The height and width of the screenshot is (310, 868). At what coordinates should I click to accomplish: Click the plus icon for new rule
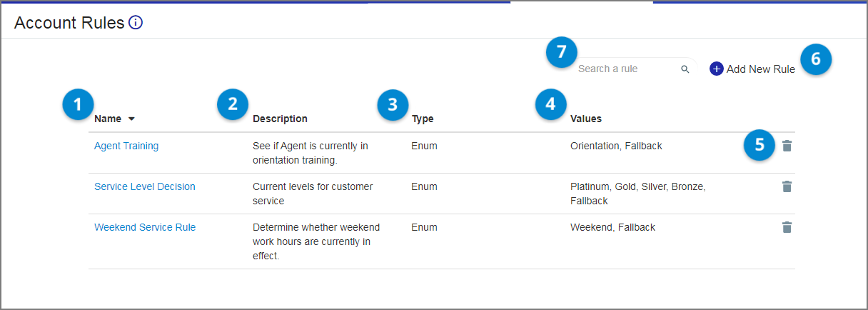[717, 69]
